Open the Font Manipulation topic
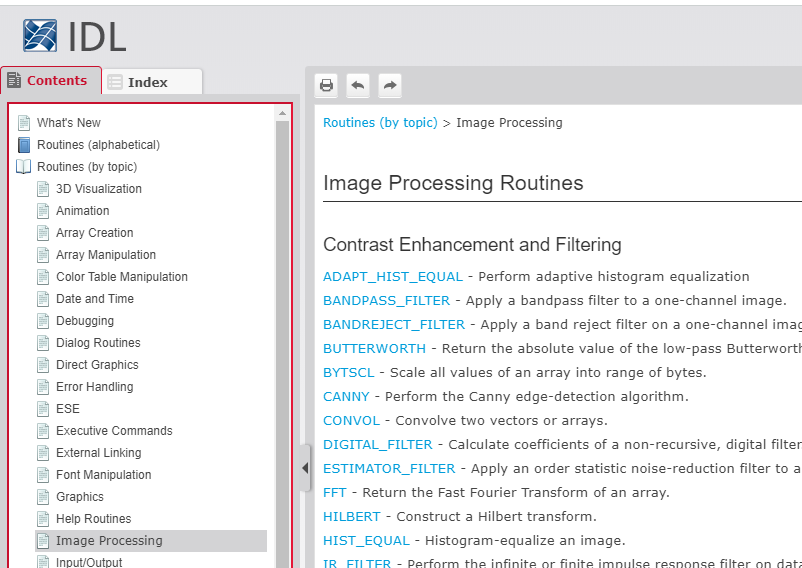 click(x=104, y=474)
